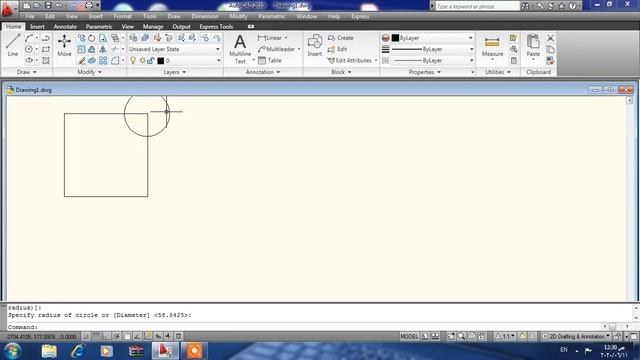The height and width of the screenshot is (360, 640).
Task: Click the Linear dimension button
Action: [270, 38]
